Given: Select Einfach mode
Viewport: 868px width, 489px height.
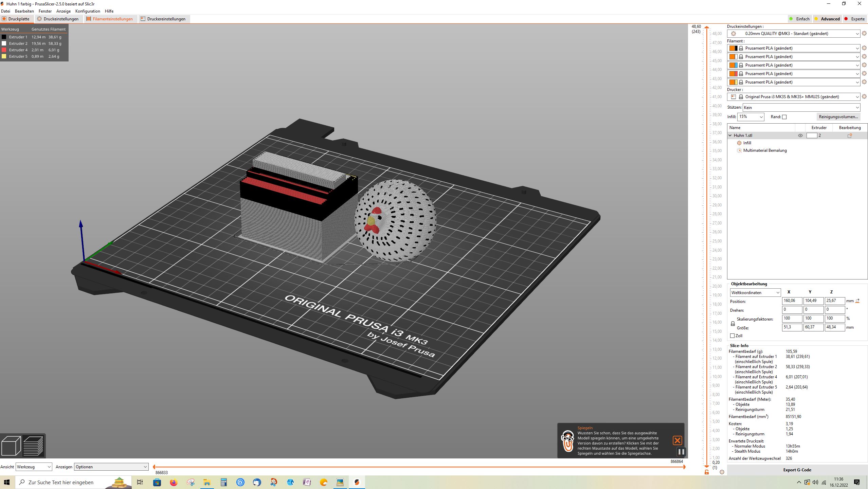Looking at the screenshot, I should tap(799, 19).
